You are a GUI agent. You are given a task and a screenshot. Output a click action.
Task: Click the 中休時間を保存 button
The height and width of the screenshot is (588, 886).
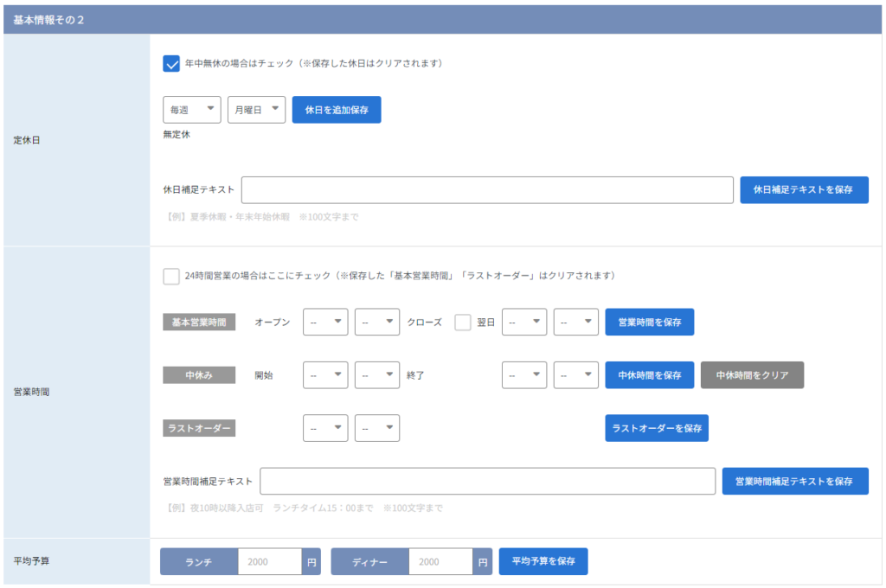pos(650,375)
